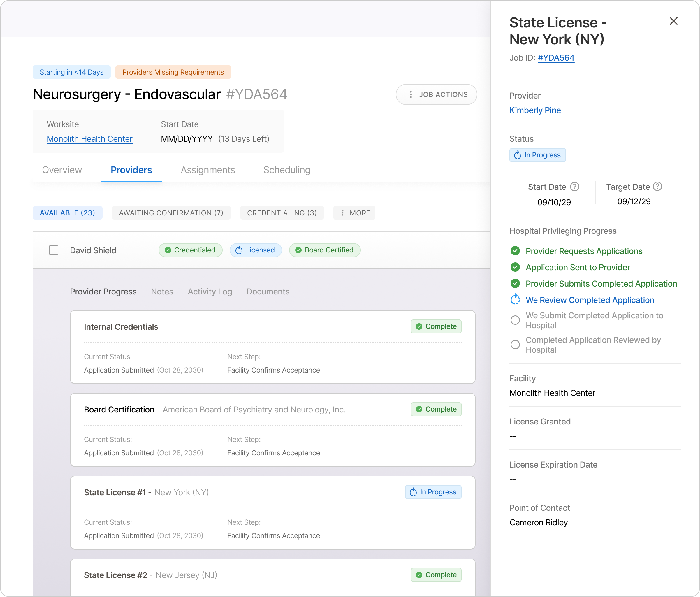
Task: Switch to the Assignments tab
Action: pyautogui.click(x=208, y=170)
